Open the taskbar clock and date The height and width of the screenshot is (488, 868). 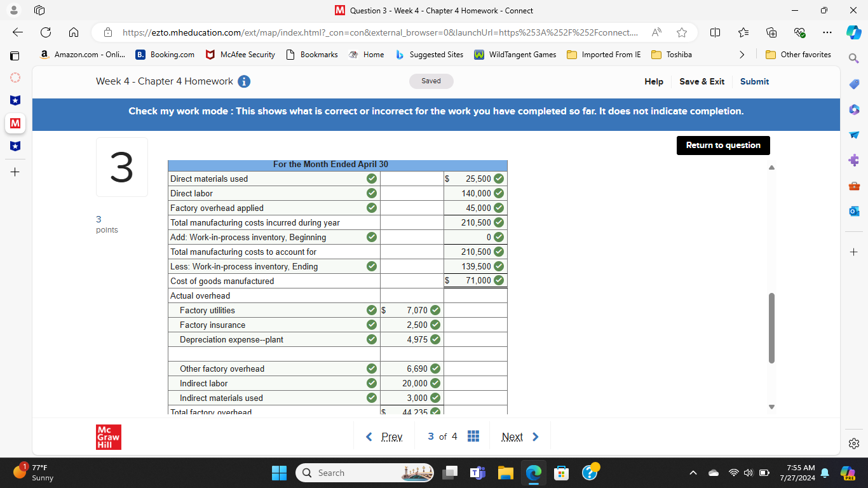[800, 473]
